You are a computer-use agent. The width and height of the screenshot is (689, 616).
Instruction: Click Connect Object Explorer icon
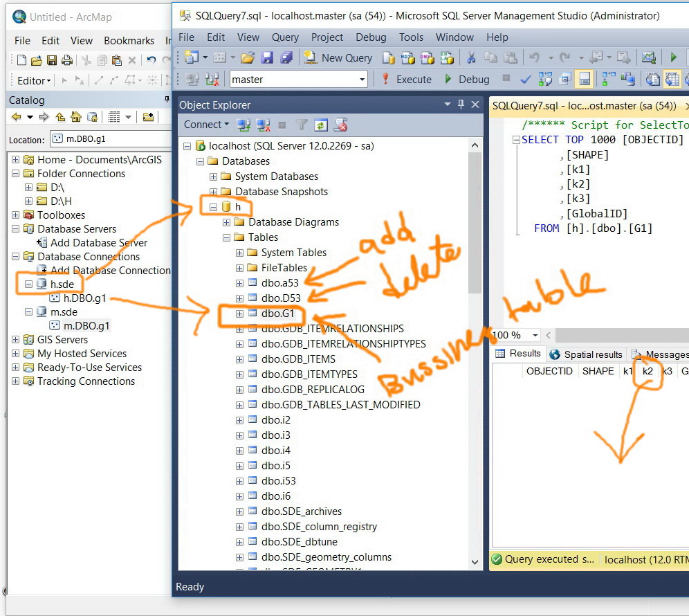[244, 125]
